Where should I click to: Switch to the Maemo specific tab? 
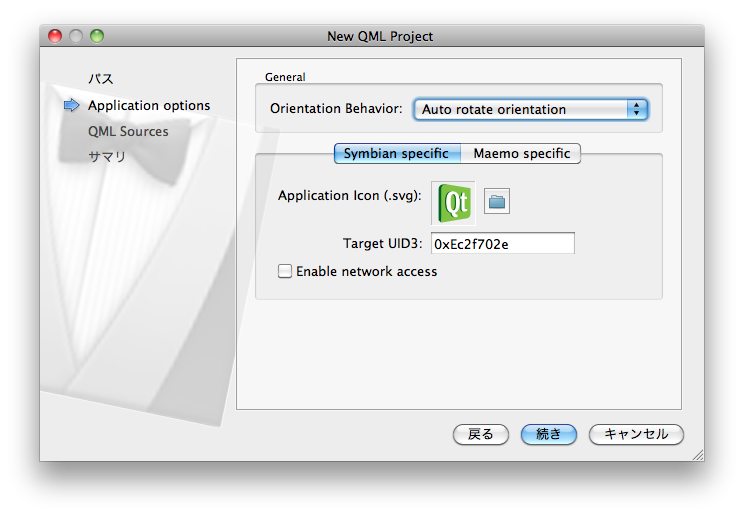tap(521, 153)
